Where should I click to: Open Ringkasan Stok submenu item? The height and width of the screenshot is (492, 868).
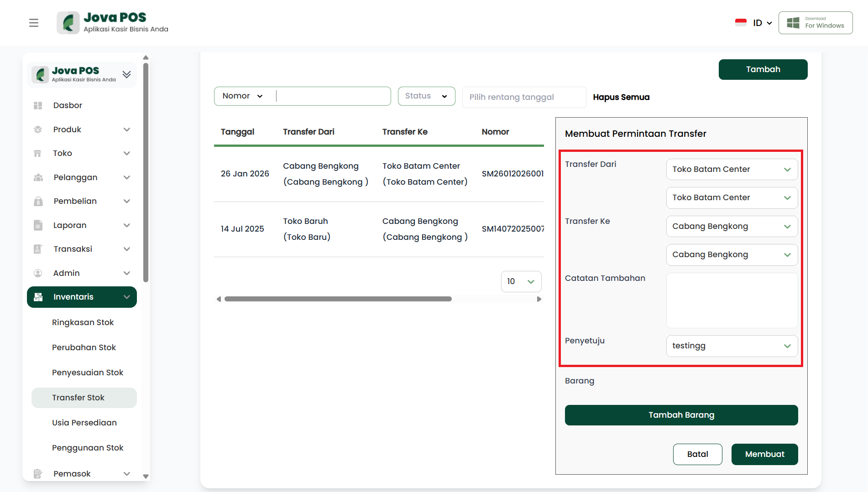point(83,322)
